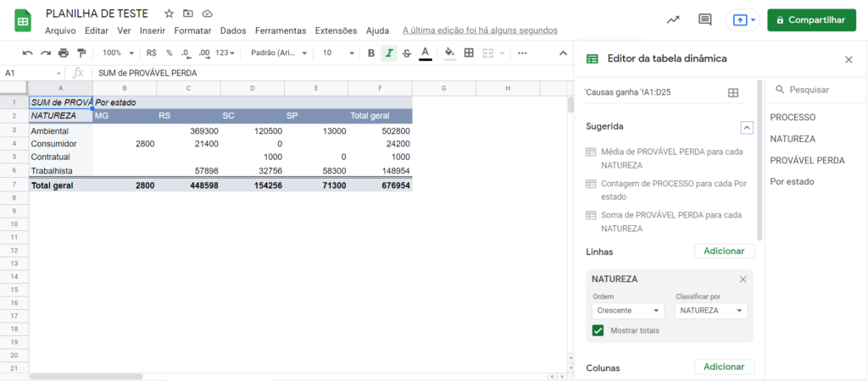Screen dimensions: 868x381
Task: Click the PROCESSO field in the list
Action: point(793,117)
